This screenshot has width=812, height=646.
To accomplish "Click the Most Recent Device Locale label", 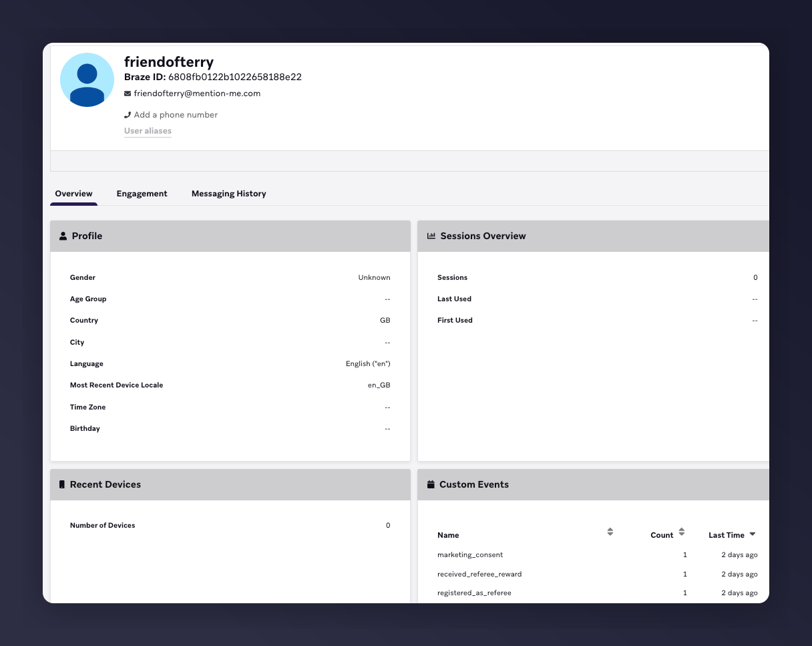I will (117, 385).
